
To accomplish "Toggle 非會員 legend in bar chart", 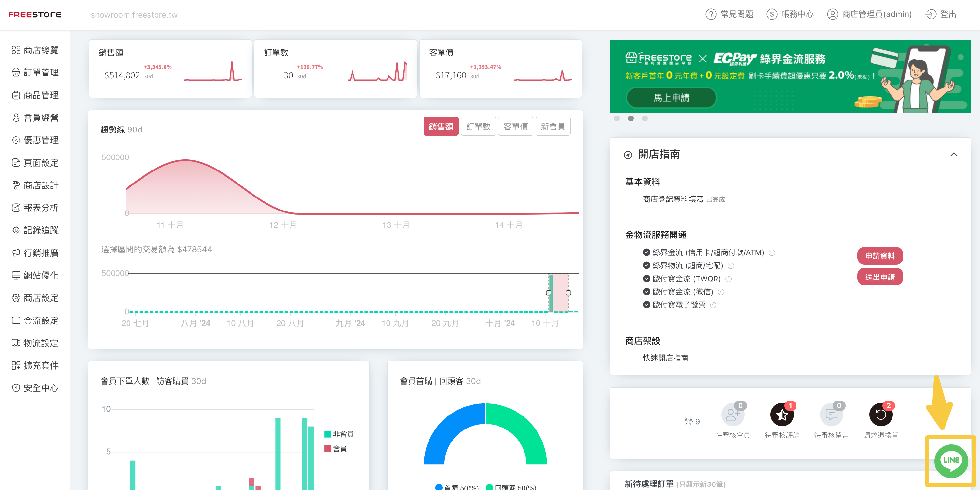I will 339,434.
